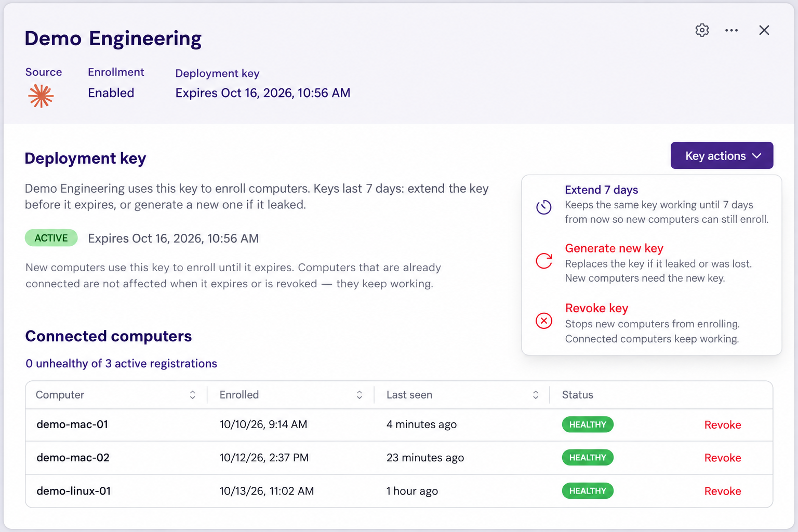Sort by the Enrolled column arrows
Viewport: 798px width, 532px height.
pyautogui.click(x=359, y=395)
